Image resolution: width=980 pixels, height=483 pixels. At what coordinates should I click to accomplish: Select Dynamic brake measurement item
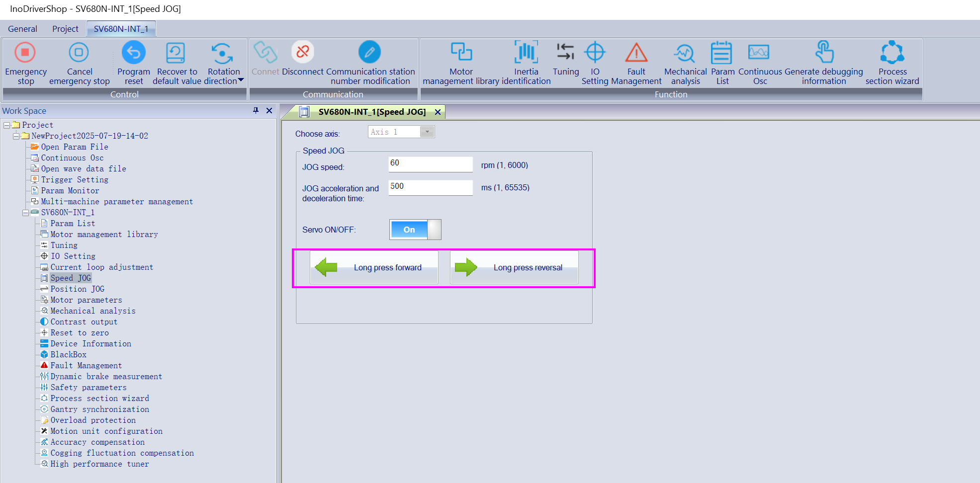click(x=106, y=377)
